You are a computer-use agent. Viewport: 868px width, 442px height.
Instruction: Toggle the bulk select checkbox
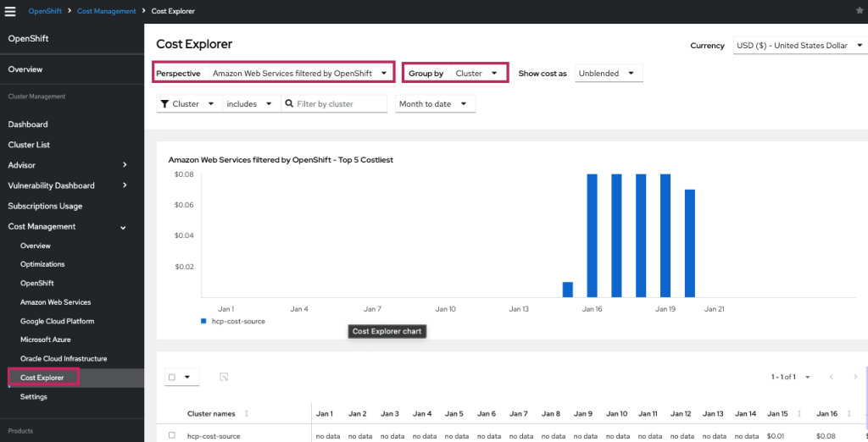pyautogui.click(x=172, y=378)
